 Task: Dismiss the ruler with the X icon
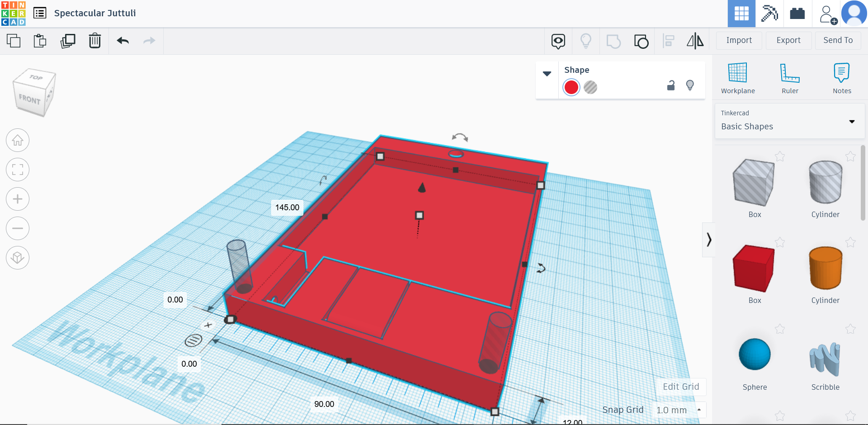(208, 325)
